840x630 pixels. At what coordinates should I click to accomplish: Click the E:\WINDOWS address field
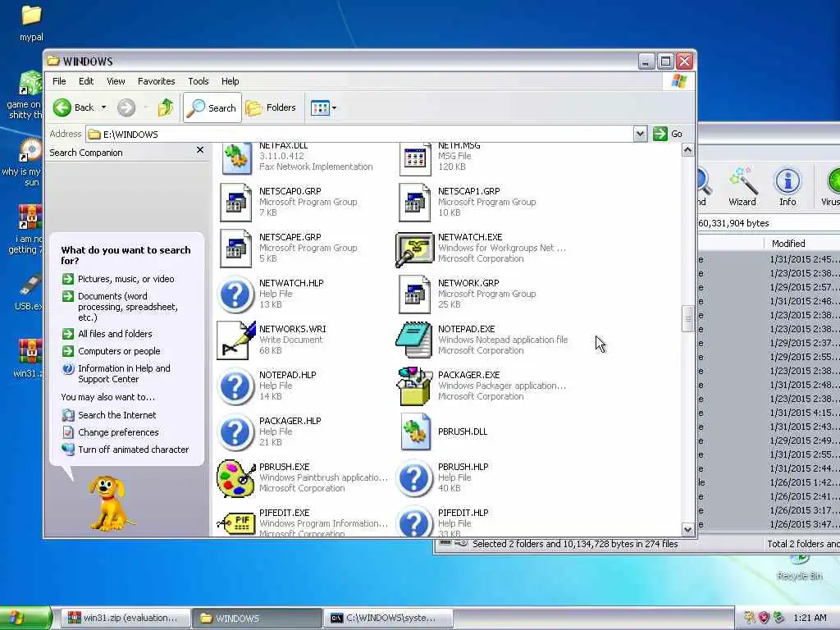click(359, 134)
